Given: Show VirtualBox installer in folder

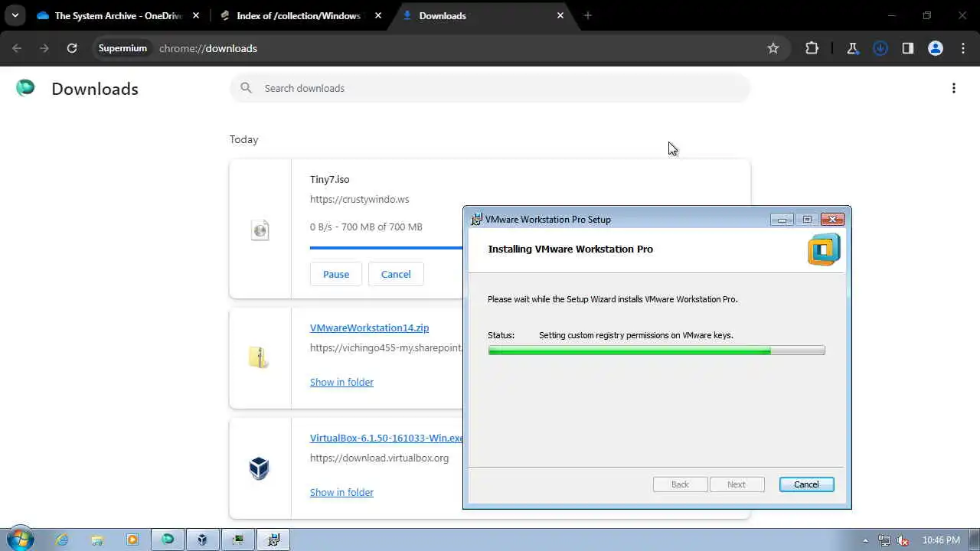Looking at the screenshot, I should coord(341,492).
